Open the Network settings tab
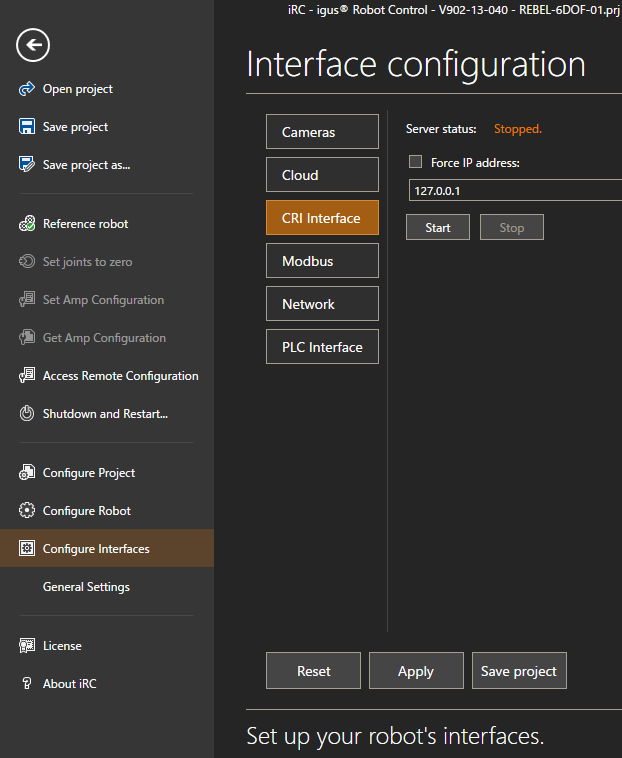This screenshot has height=758, width=622. (322, 304)
